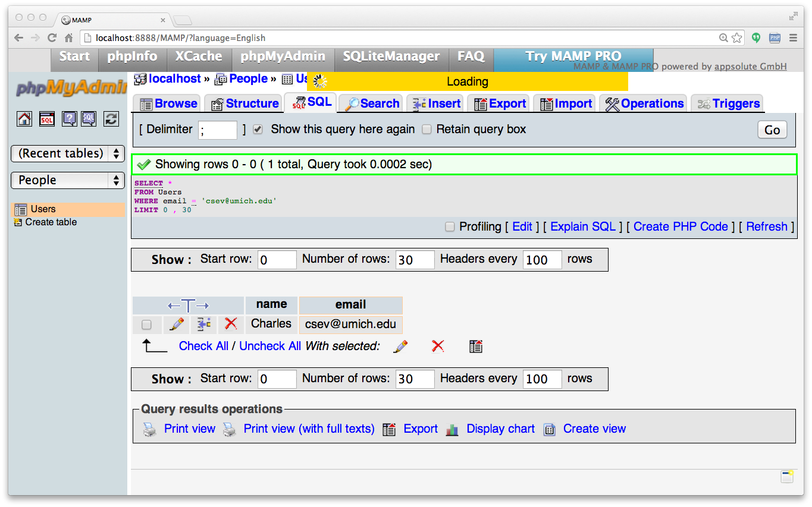Click the printer icon beside Print view
The image size is (812, 507).
click(x=150, y=429)
